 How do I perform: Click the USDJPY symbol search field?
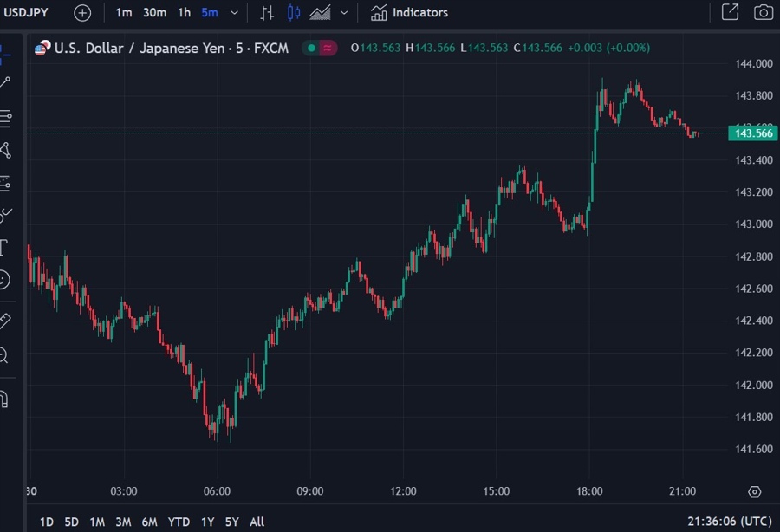point(26,12)
